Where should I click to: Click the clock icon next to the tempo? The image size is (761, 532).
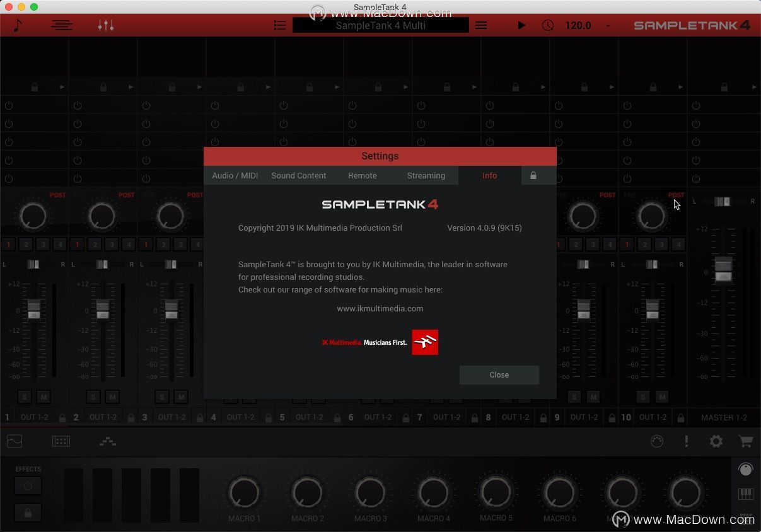548,25
